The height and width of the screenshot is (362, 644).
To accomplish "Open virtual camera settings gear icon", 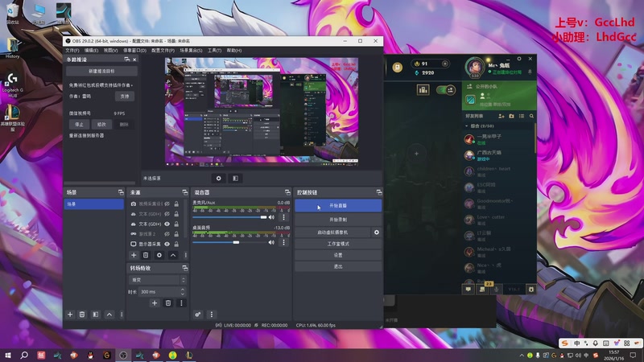I will click(x=376, y=232).
